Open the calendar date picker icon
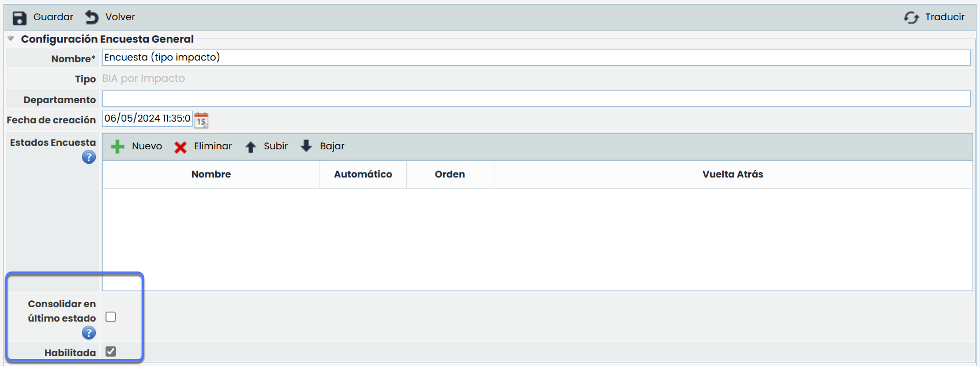 [x=201, y=120]
